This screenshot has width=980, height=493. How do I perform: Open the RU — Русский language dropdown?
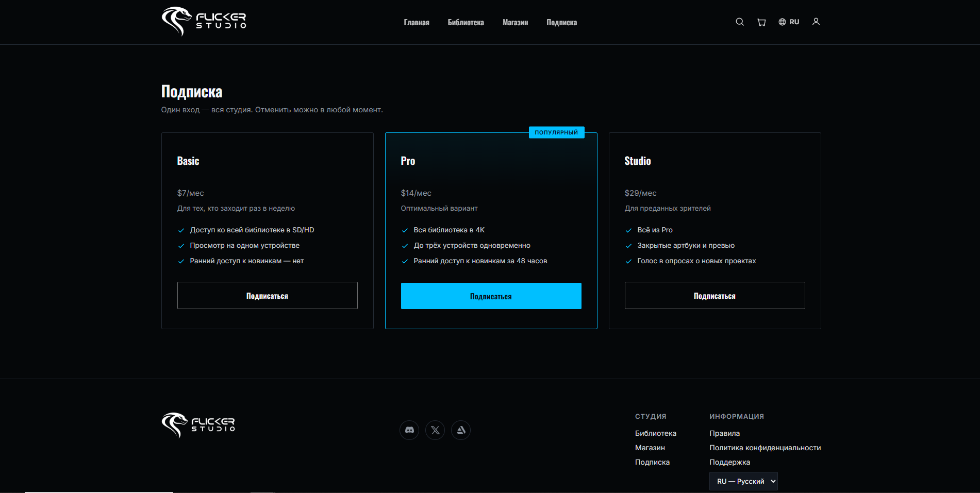click(743, 481)
